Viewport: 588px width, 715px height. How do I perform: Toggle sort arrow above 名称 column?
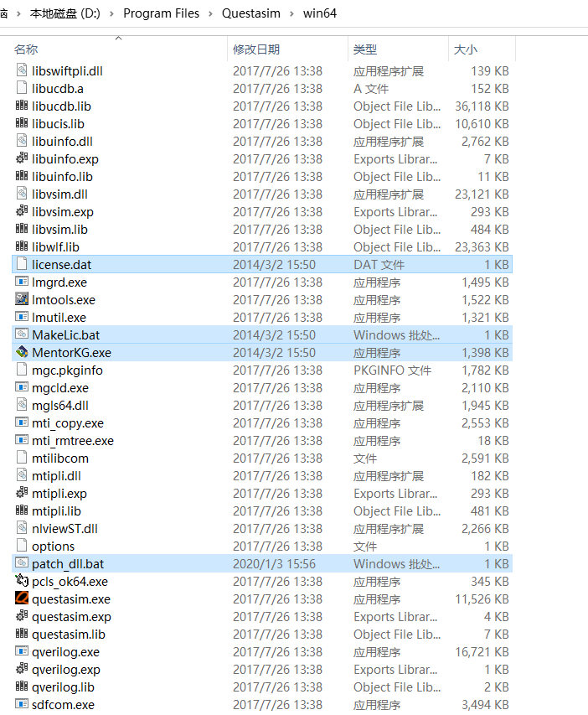[x=118, y=39]
